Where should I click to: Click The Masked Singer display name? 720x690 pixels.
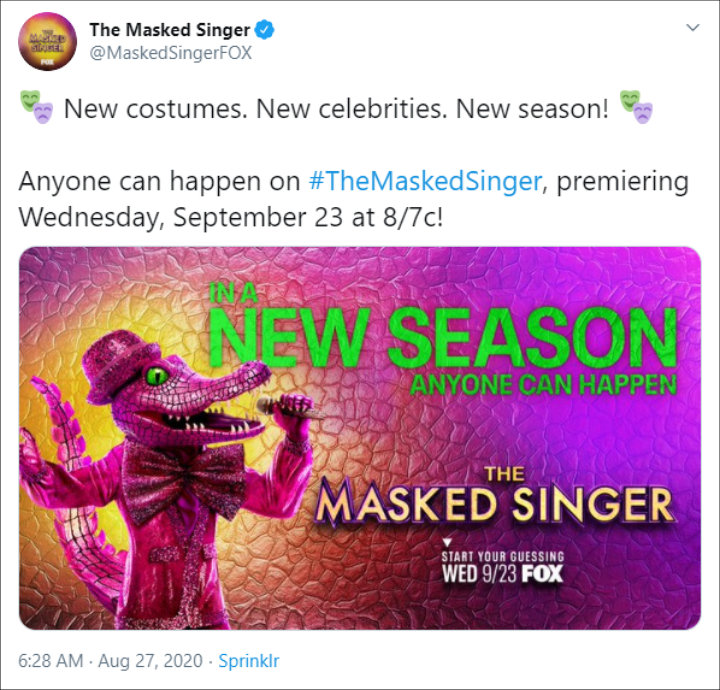[169, 30]
